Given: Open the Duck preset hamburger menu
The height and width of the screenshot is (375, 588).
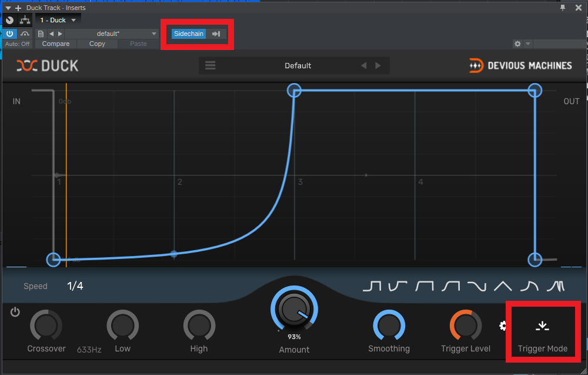Looking at the screenshot, I should 211,66.
